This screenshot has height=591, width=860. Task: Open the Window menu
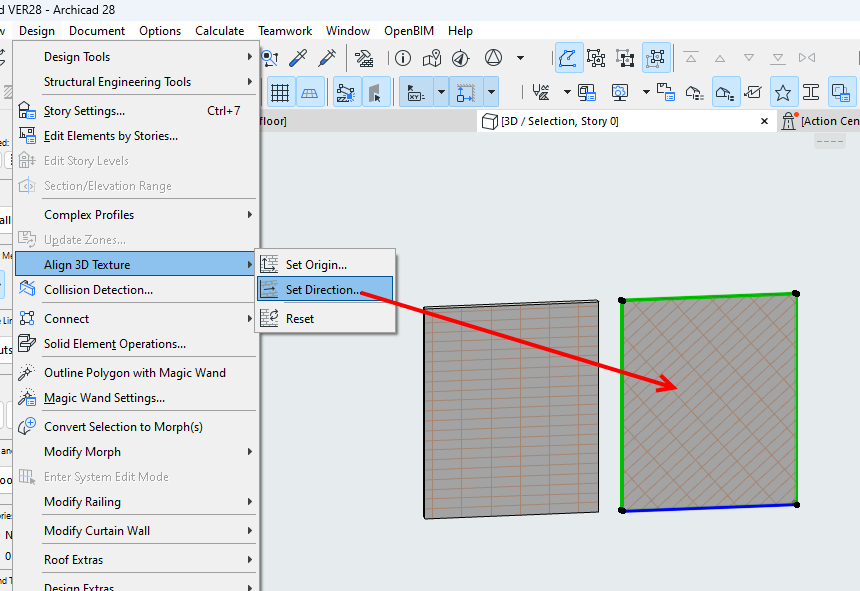click(348, 31)
